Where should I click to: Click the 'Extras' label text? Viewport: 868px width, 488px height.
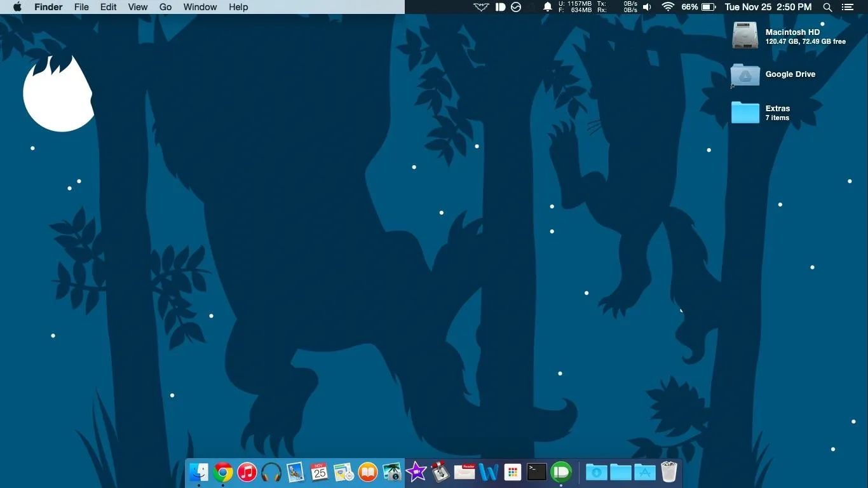coord(778,109)
